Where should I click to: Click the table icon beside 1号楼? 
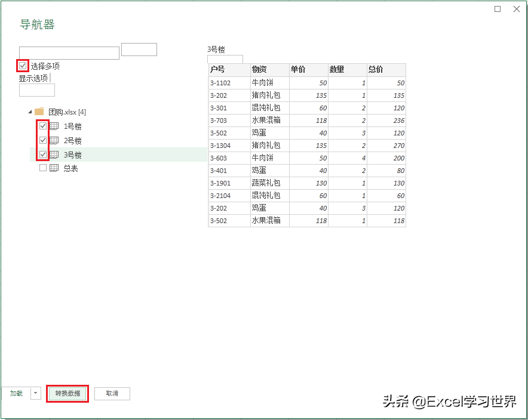coord(54,126)
